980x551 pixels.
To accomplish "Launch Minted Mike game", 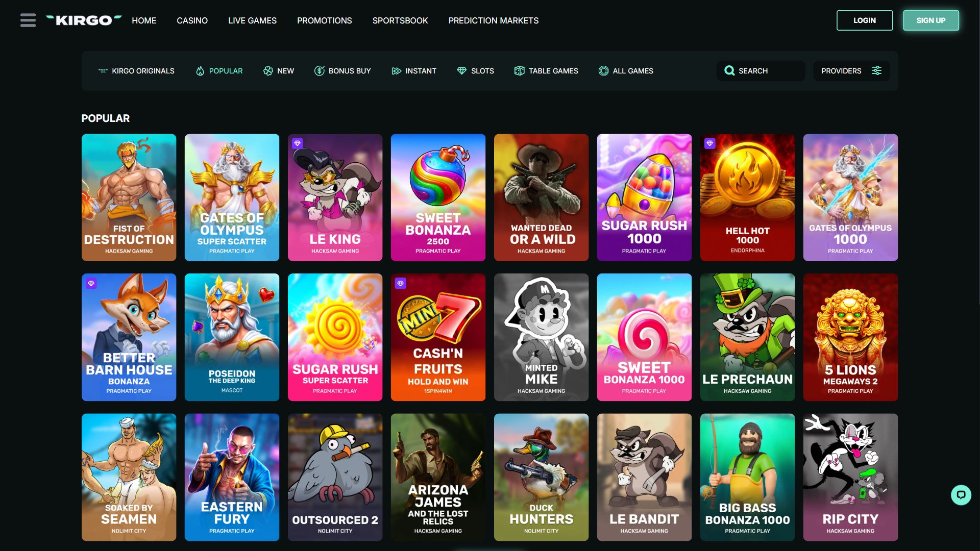I will pyautogui.click(x=541, y=337).
